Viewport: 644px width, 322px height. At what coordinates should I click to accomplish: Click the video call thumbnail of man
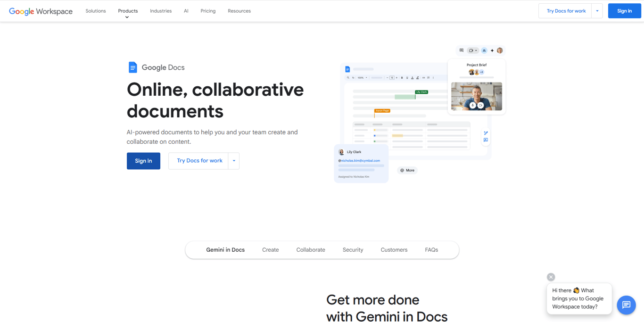coord(477,96)
